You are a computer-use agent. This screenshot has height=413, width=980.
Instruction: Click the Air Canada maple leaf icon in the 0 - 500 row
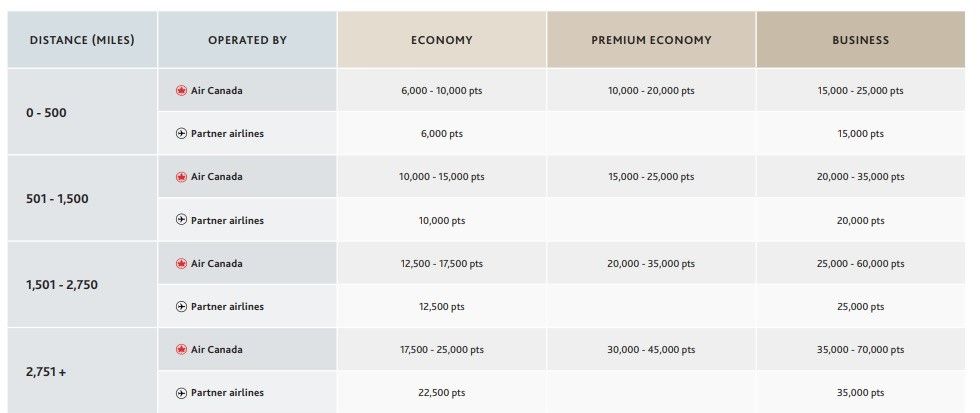[x=181, y=90]
